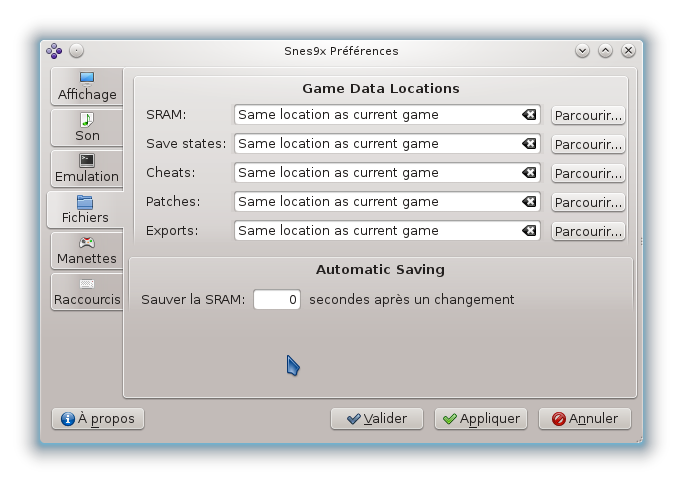Open the Raccourcis tab
683x483 pixels.
tap(87, 291)
